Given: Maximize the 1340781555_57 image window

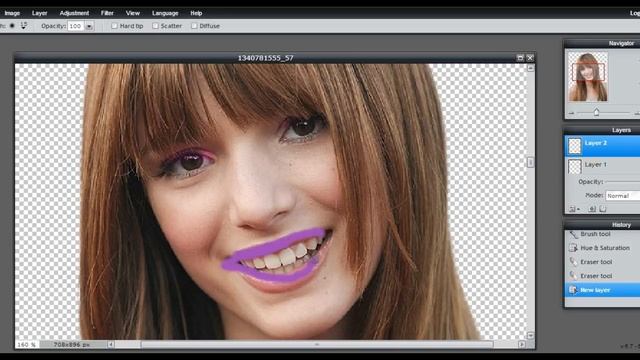Looking at the screenshot, I should (x=520, y=58).
